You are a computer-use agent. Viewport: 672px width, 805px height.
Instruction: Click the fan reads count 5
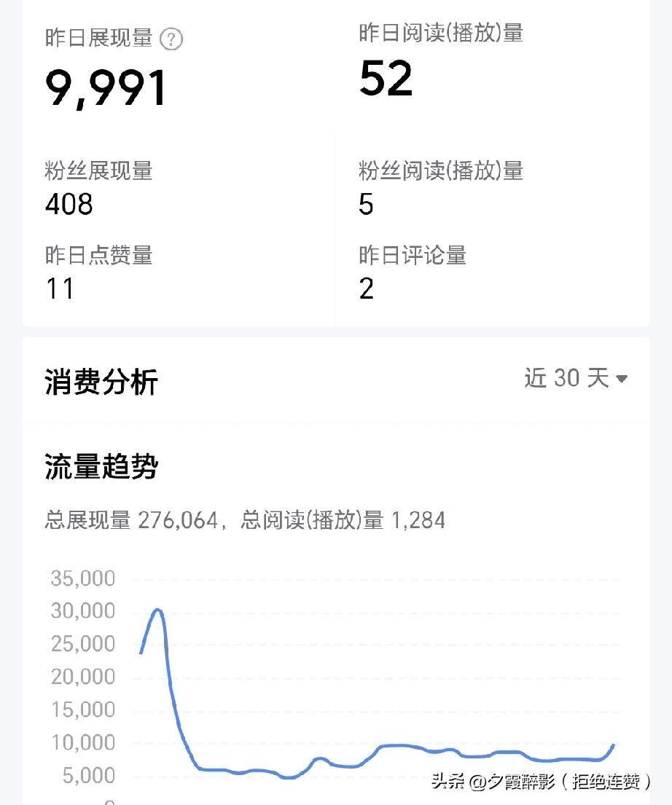coord(366,205)
